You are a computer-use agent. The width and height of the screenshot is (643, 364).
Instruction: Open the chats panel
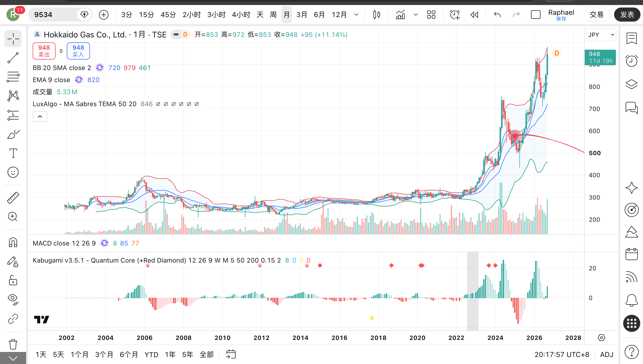631,108
